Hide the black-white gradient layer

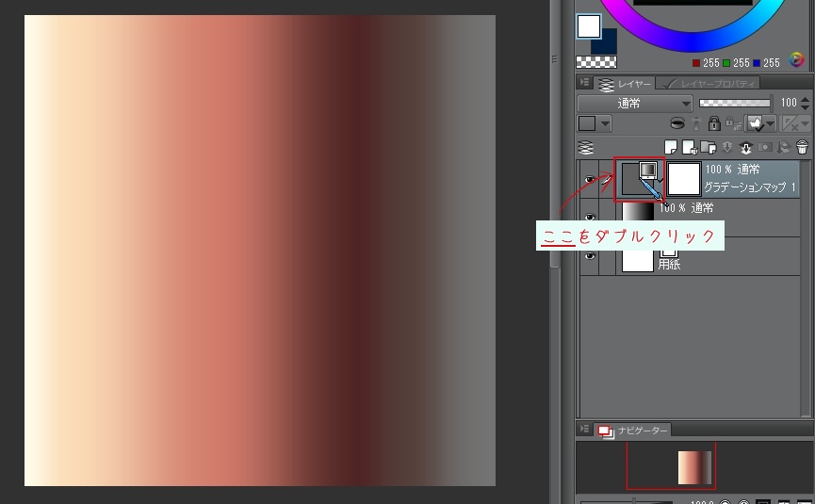pos(590,218)
